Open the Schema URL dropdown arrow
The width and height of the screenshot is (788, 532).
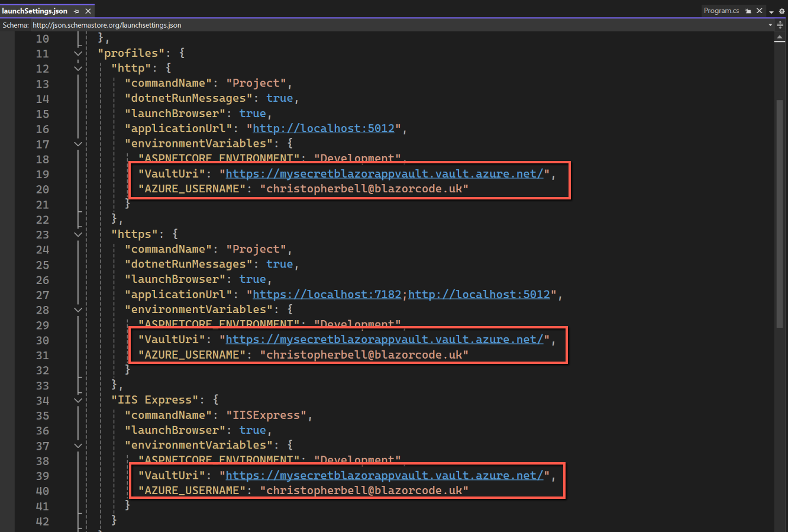(x=770, y=25)
